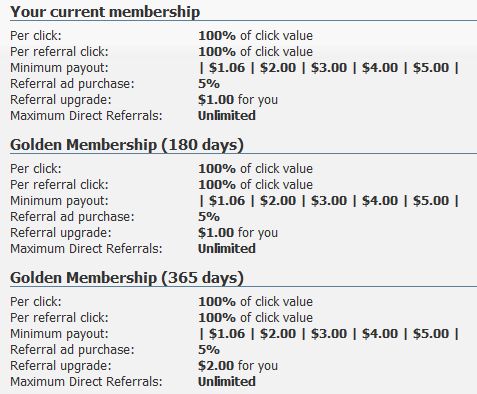Click $2.00 payout under 365 days plan
This screenshot has width=477, height=394.
pyautogui.click(x=278, y=334)
